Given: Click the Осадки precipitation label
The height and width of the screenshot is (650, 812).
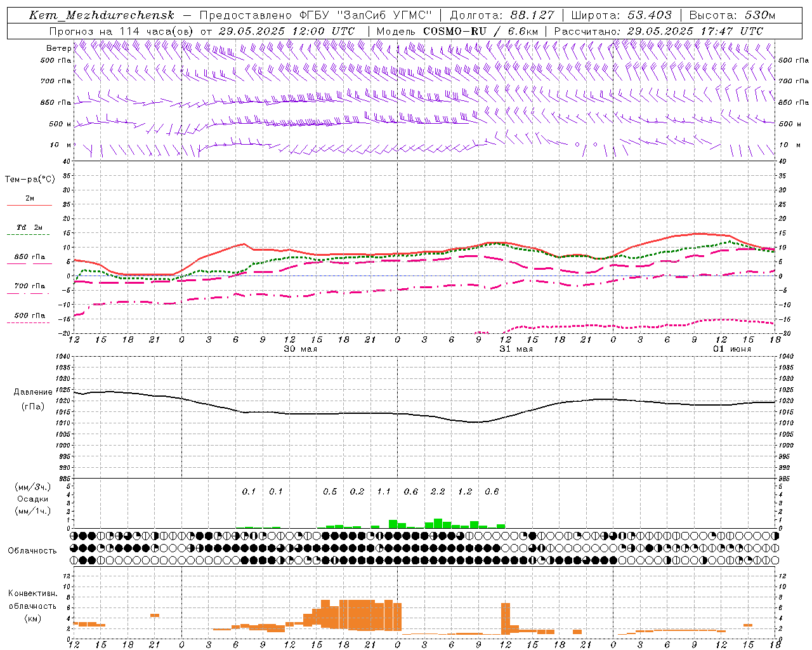Looking at the screenshot, I should tap(33, 499).
